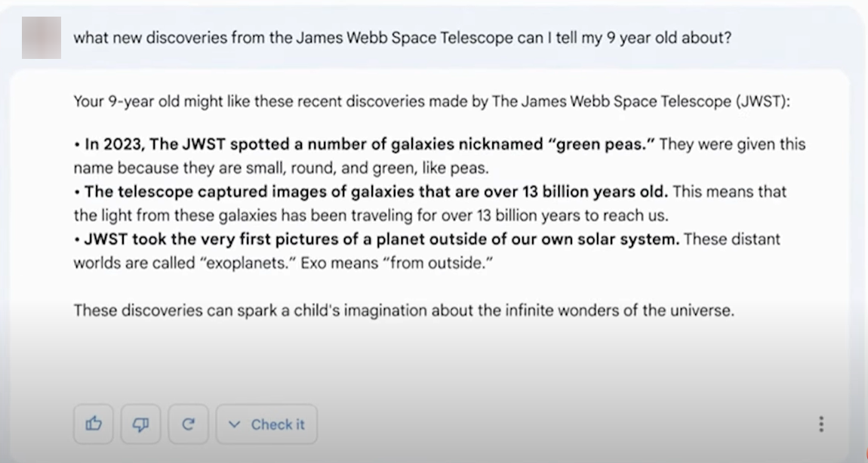Click the line about light traveling to reach us
The width and height of the screenshot is (868, 463).
tap(371, 215)
